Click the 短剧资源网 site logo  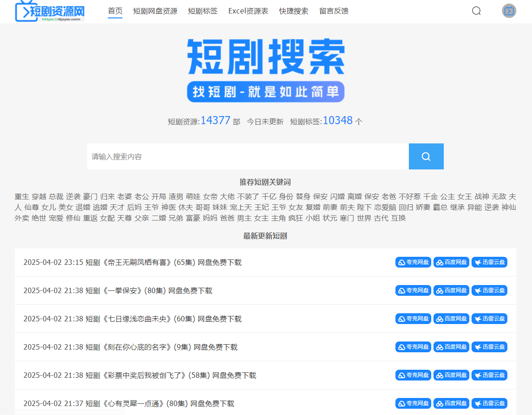(49, 11)
